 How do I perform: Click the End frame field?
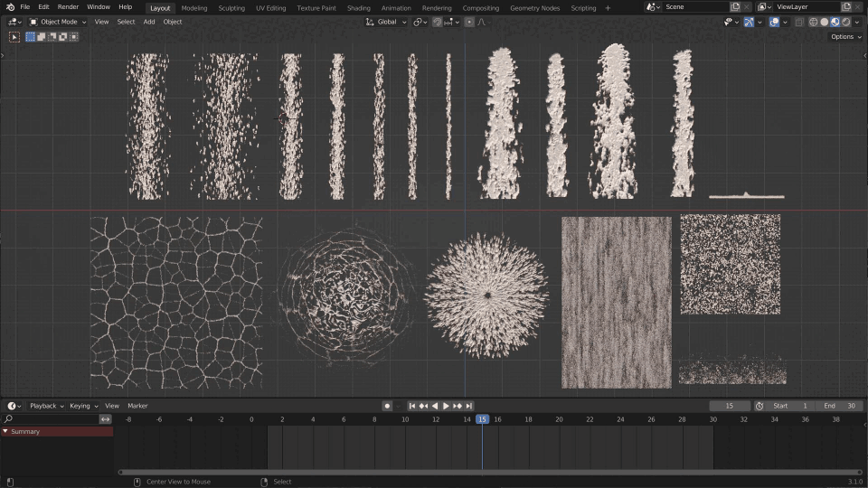[839, 406]
